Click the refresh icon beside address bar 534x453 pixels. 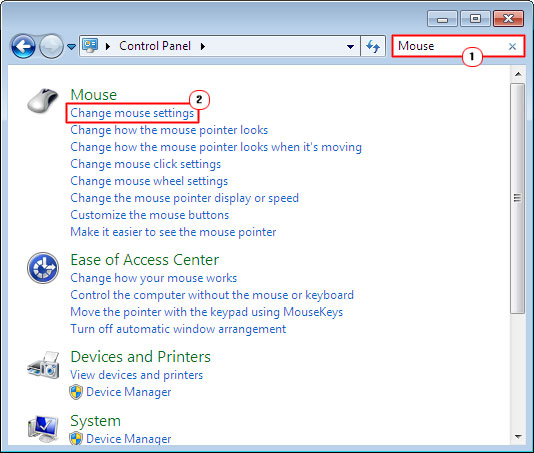click(373, 46)
